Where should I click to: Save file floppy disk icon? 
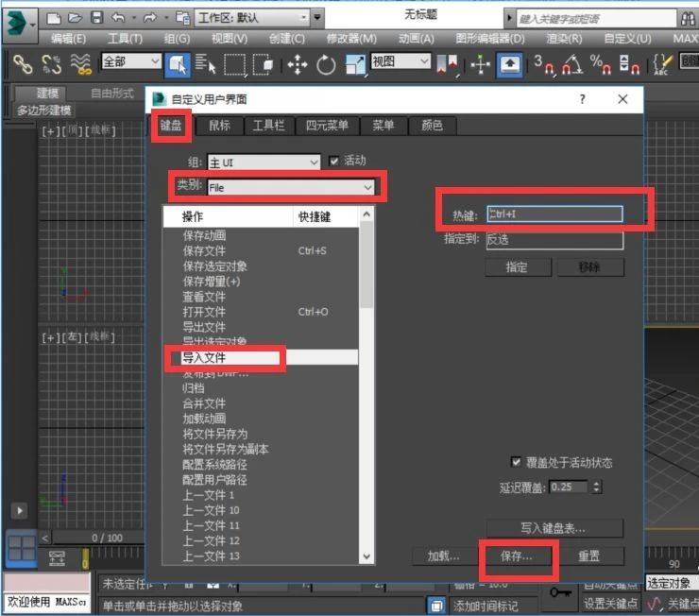(96, 18)
